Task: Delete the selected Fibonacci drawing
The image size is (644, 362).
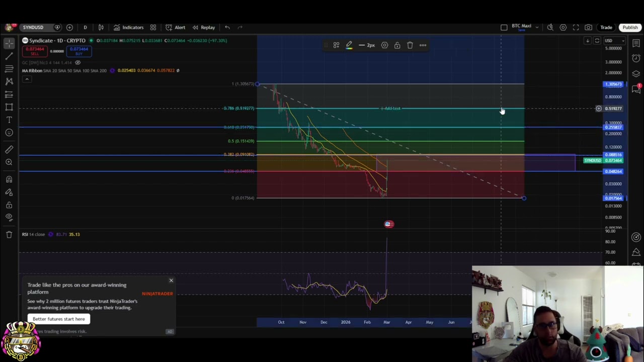Action: point(410,45)
